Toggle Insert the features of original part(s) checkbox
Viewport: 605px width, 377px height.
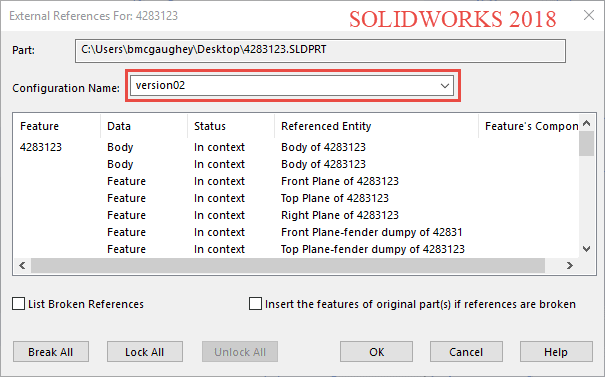[x=255, y=304]
